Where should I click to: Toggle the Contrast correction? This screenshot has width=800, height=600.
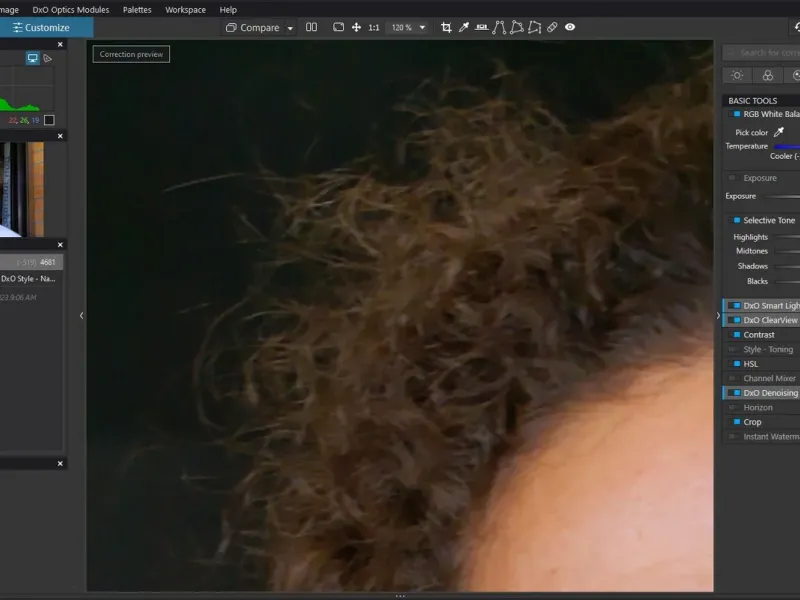[737, 335]
